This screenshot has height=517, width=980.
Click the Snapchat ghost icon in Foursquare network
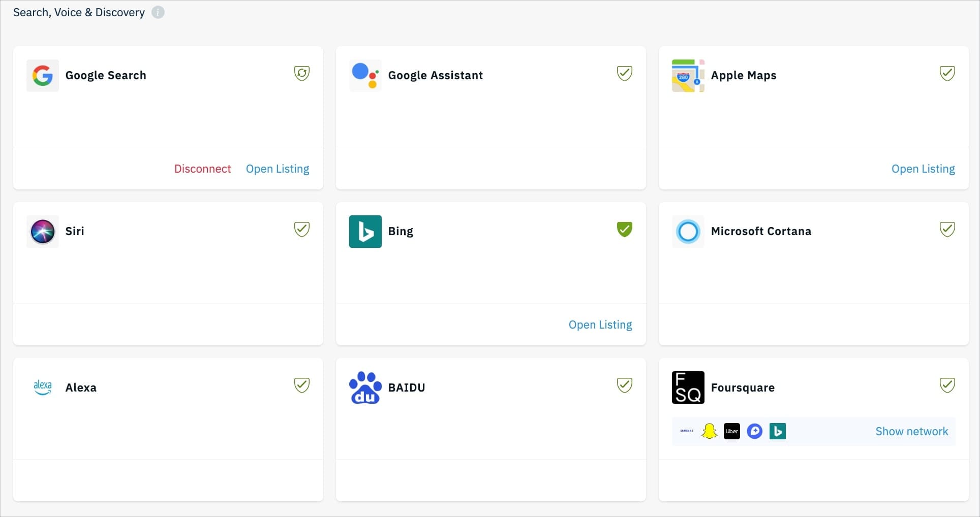coord(709,431)
